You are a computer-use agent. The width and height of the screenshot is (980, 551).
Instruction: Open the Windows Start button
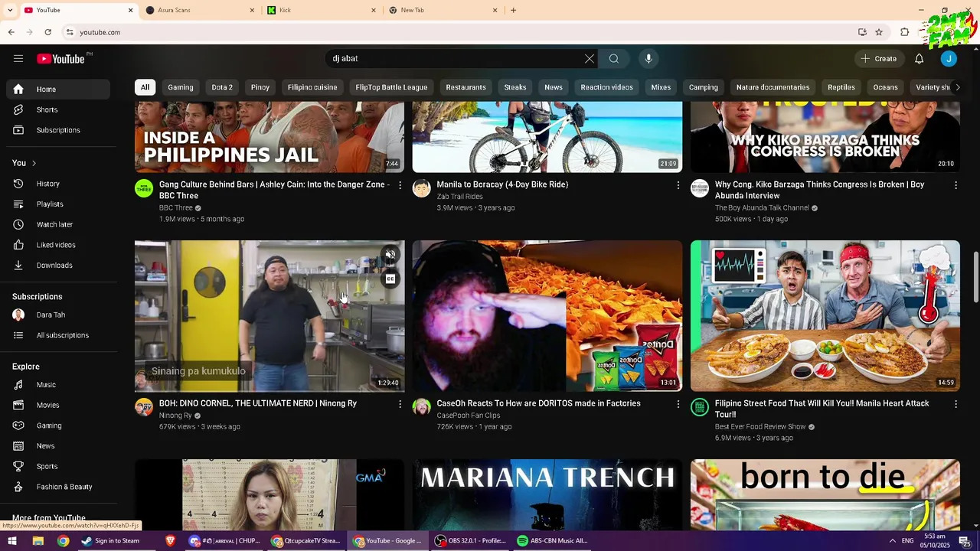click(x=12, y=541)
